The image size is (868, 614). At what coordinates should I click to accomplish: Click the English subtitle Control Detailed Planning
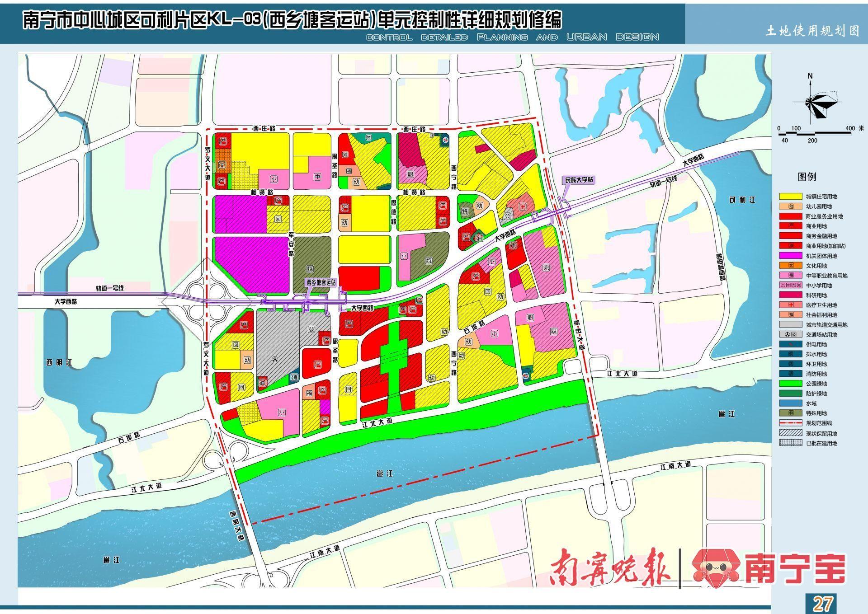pyautogui.click(x=513, y=37)
